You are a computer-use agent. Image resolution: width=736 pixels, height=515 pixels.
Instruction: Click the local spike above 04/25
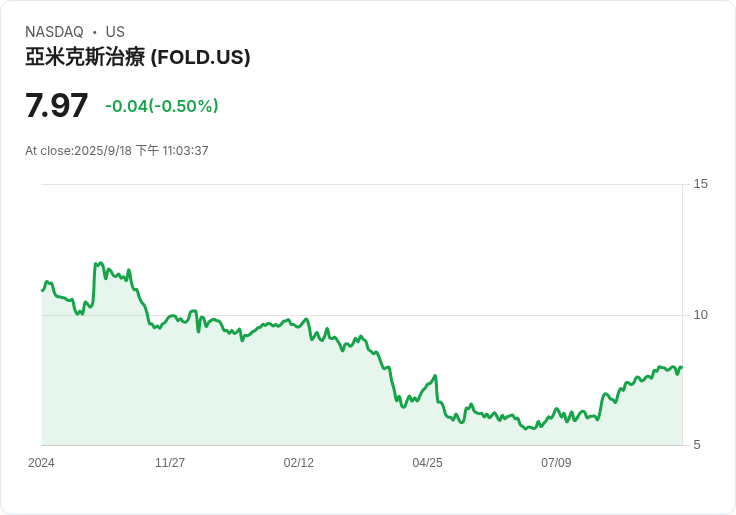coord(436,376)
